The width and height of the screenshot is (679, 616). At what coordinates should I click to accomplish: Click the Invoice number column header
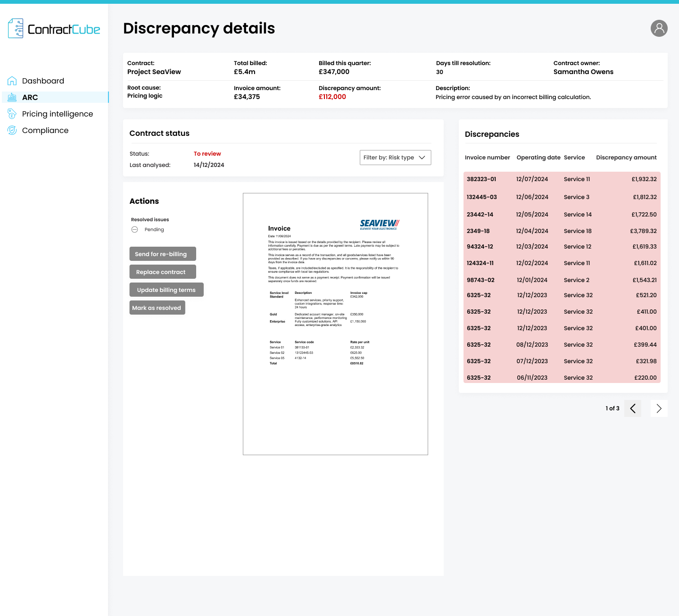coord(488,158)
